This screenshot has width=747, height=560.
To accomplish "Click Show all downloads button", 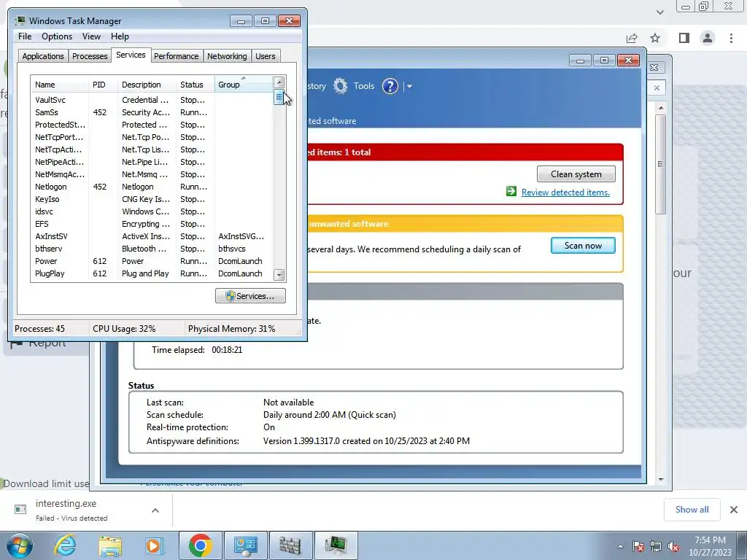I will pyautogui.click(x=692, y=510).
